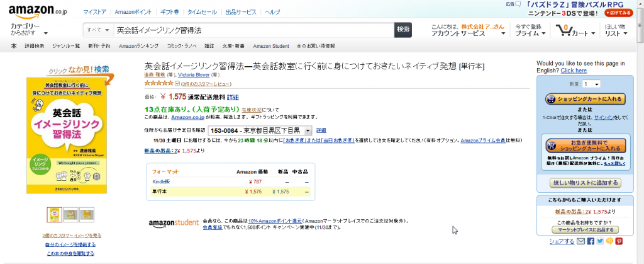Share this book on Pinterest

pyautogui.click(x=619, y=241)
